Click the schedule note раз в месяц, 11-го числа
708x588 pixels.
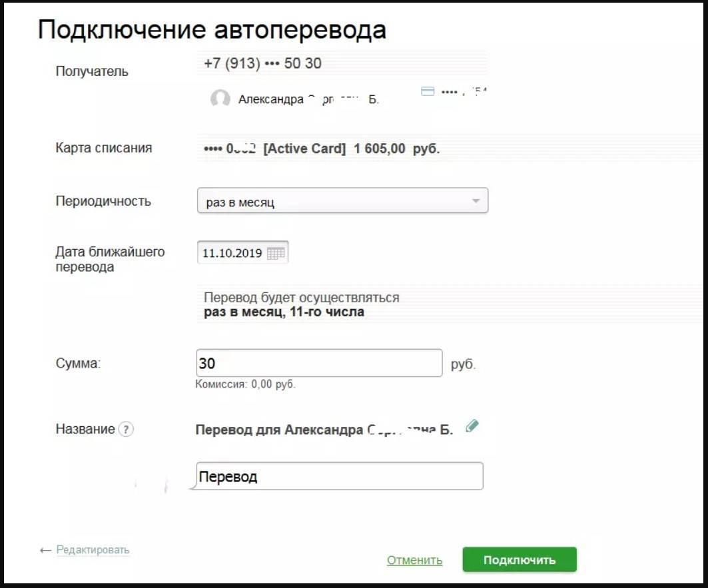[284, 312]
